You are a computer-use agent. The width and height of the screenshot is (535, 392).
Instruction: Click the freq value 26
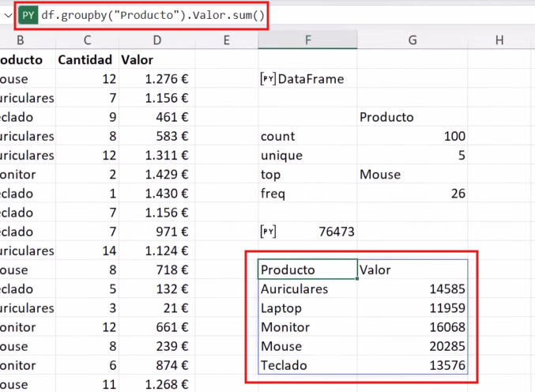(413, 194)
